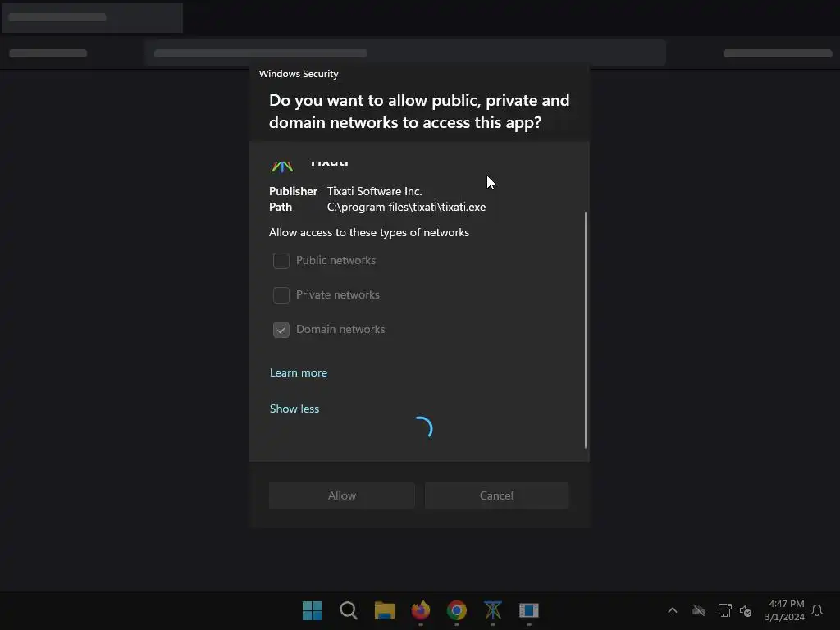Switch to Tixati in the taskbar
Screen dimensions: 840x630
click(493, 610)
